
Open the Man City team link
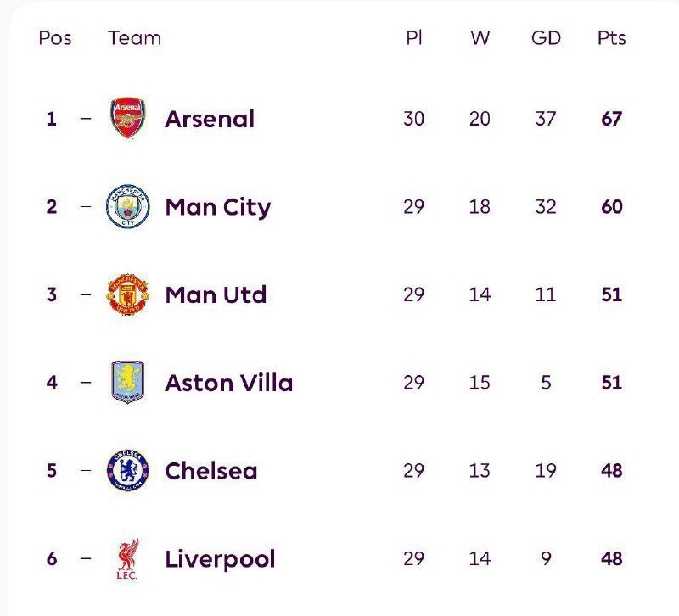[218, 207]
